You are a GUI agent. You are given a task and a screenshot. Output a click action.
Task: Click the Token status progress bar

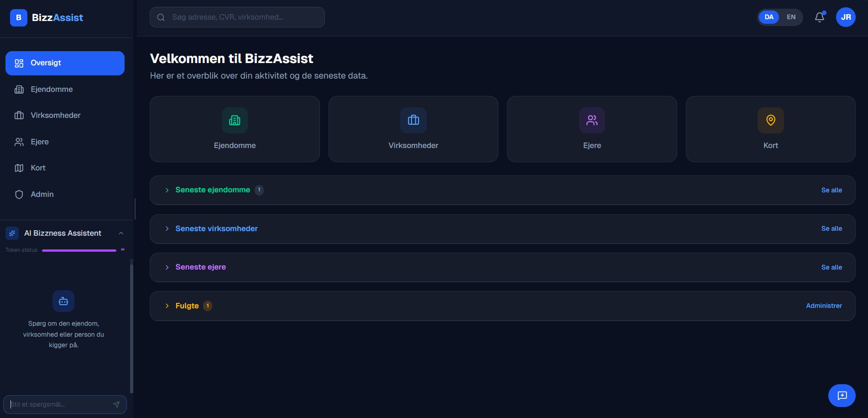[78, 250]
